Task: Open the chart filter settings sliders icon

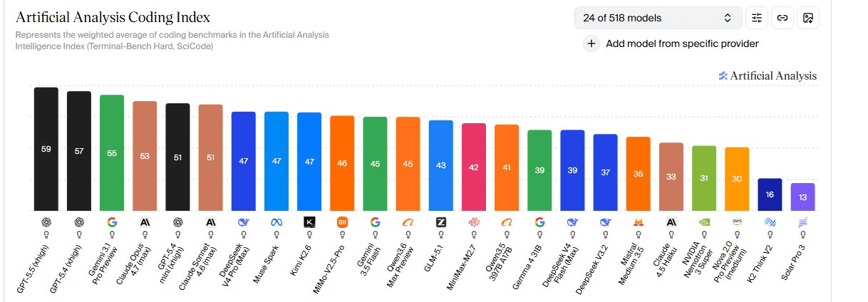Action: (757, 18)
